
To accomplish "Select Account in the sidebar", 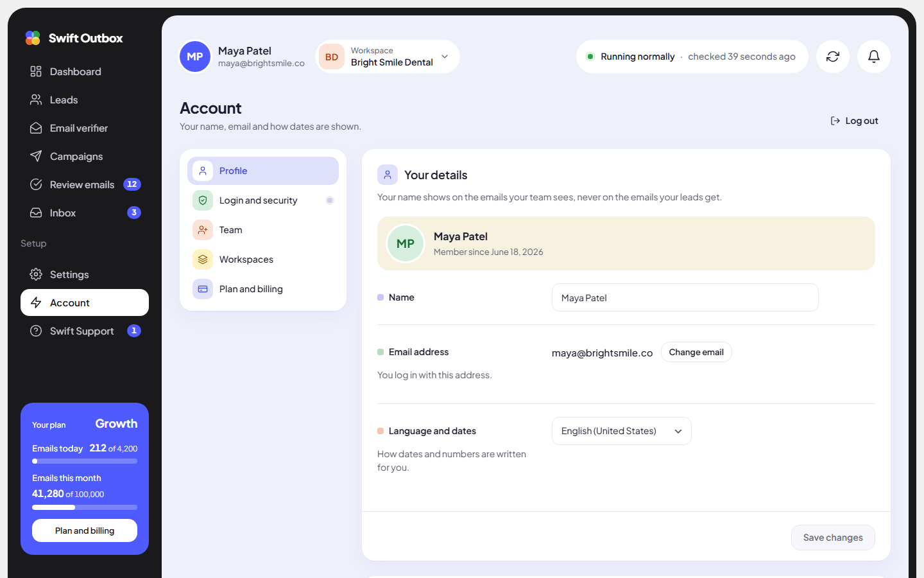I will (85, 302).
